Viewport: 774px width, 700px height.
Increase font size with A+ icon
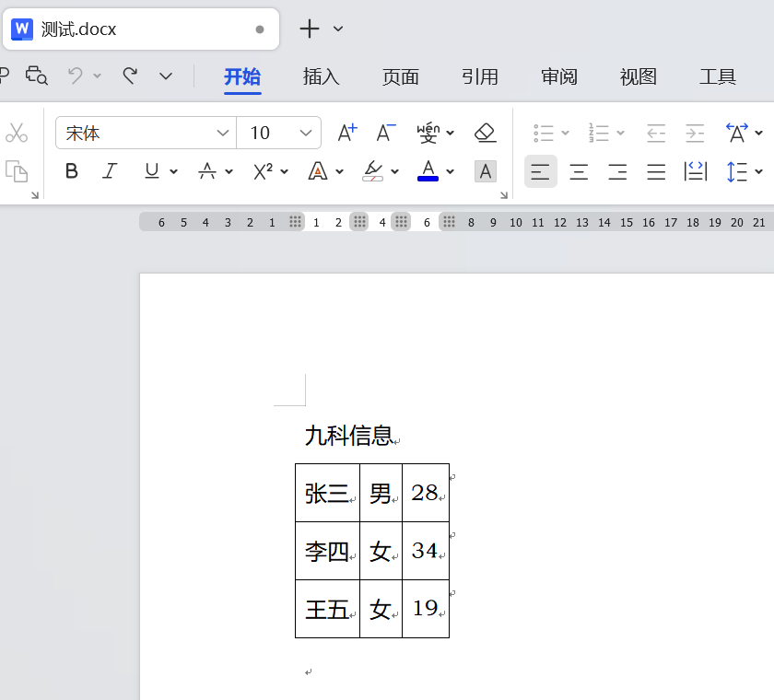coord(346,133)
